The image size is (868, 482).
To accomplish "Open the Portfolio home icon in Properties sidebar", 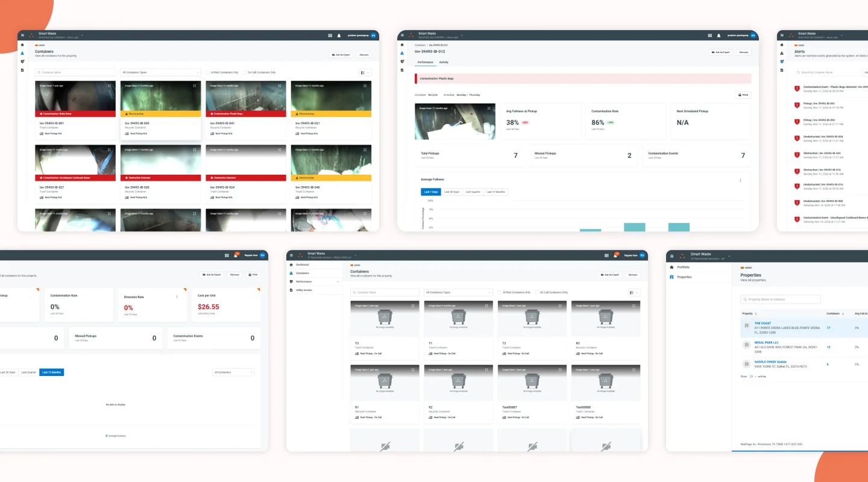I will [671, 267].
